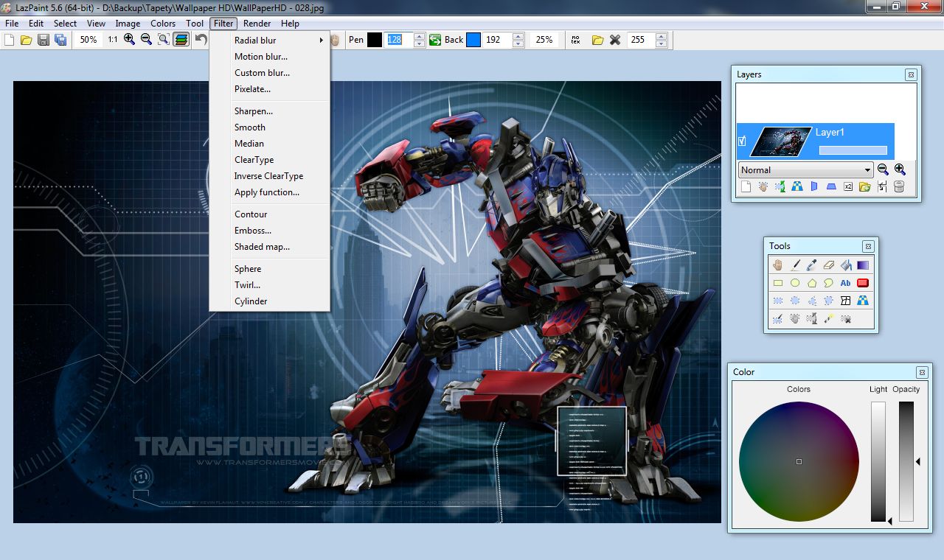Click the Open file folder icon
Viewport: 944px width, 560px height.
click(27, 40)
